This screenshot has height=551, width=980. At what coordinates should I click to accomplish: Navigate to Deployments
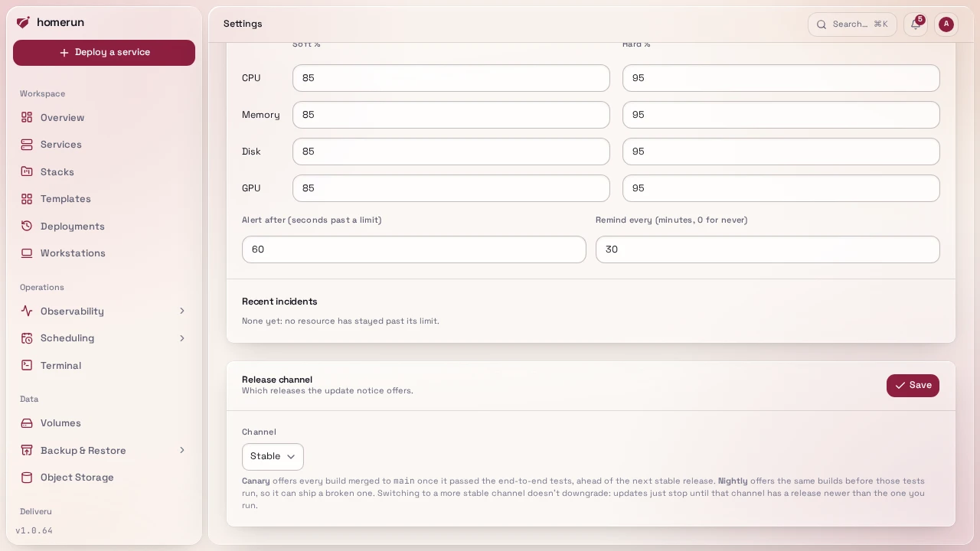tap(104, 226)
